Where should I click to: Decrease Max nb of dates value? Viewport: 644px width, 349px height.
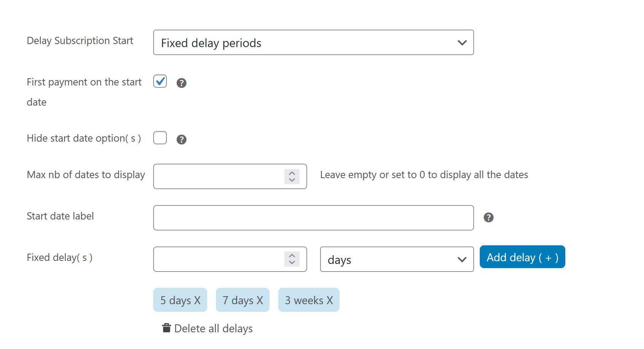point(292,180)
